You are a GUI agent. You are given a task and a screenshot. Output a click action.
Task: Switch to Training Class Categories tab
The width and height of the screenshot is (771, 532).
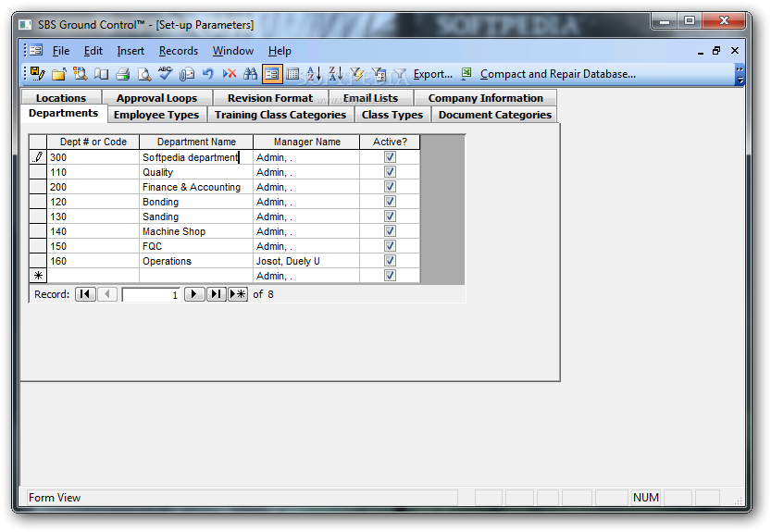pos(280,115)
